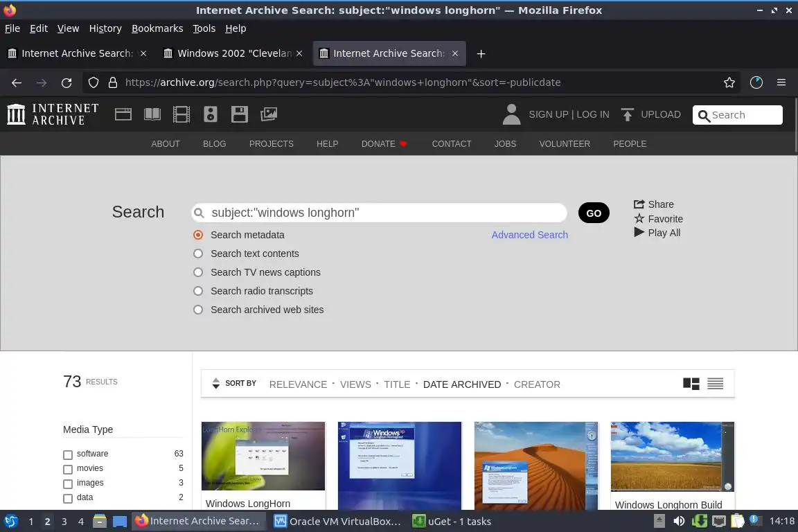Open Windows Longhorn Build wheat field thumbnail

point(673,456)
